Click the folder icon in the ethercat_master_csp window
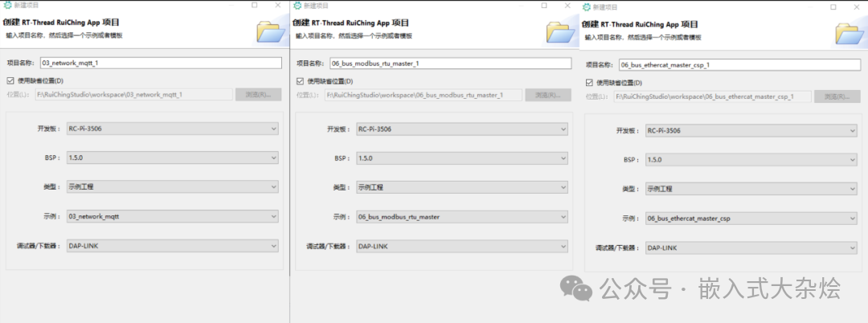 [851, 33]
